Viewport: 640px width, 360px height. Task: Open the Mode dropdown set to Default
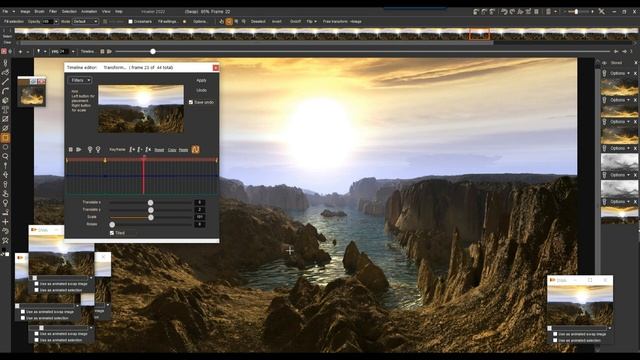85,22
